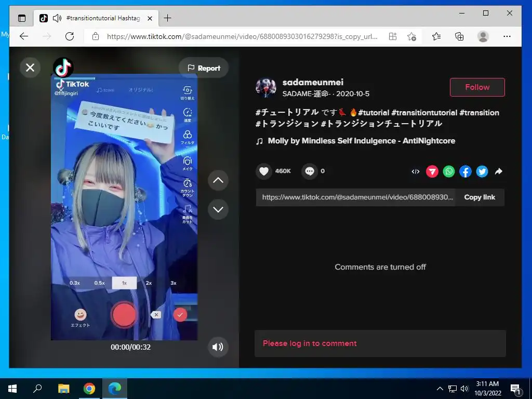Open the 3:11 AM clock and calendar
Screen dimensions: 532x399
(x=487, y=389)
